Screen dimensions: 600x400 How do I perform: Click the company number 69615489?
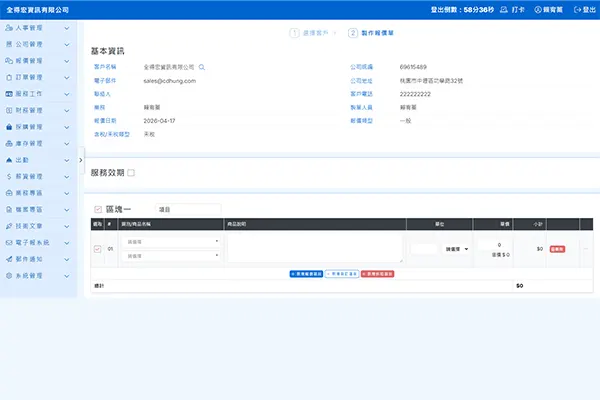[413, 67]
